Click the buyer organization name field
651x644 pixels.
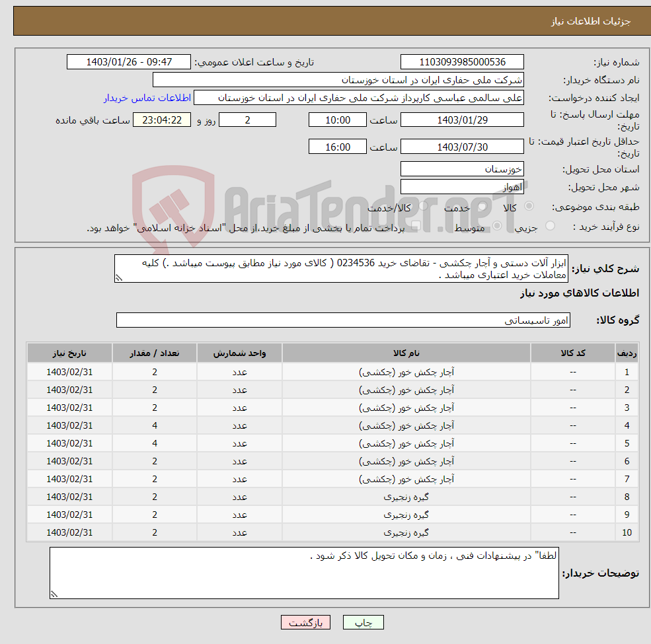[338, 80]
